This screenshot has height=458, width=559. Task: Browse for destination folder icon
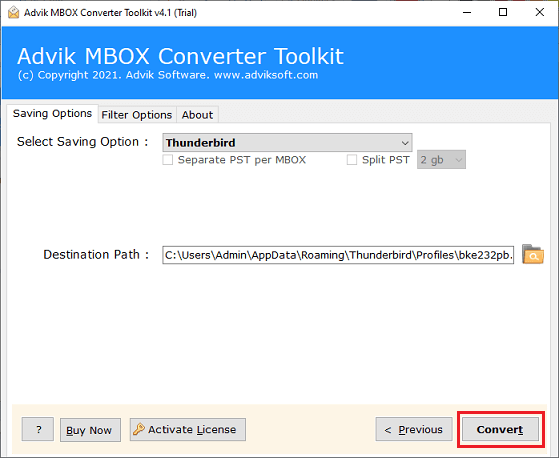[x=533, y=254]
